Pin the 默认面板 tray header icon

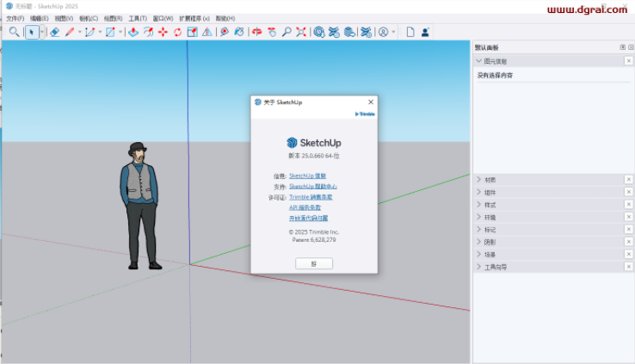pyautogui.click(x=622, y=47)
